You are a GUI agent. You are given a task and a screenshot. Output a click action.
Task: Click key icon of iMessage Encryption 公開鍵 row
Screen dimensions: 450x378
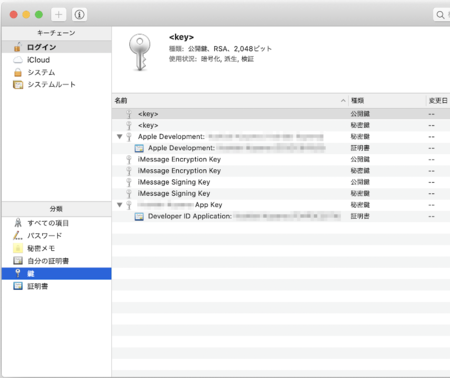point(129,160)
